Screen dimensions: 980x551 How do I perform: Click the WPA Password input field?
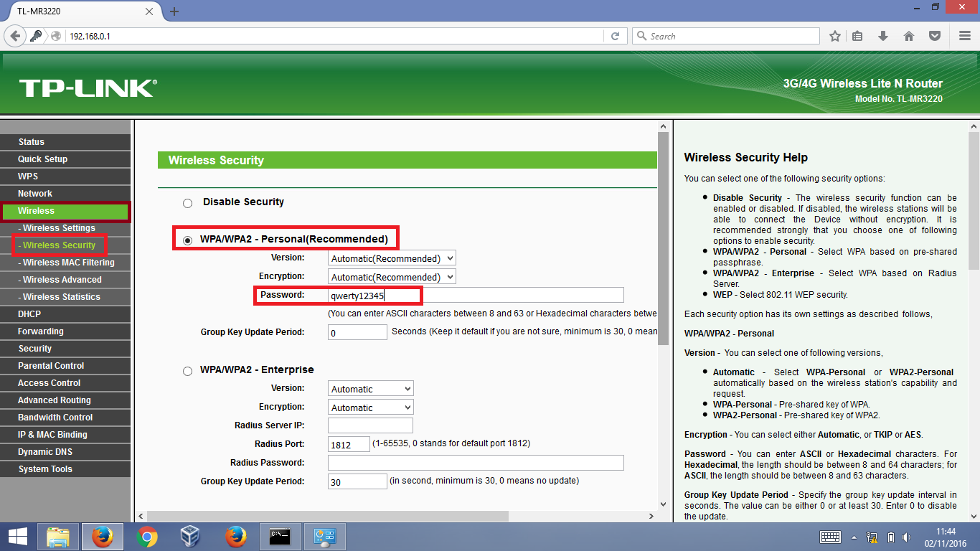click(x=476, y=296)
